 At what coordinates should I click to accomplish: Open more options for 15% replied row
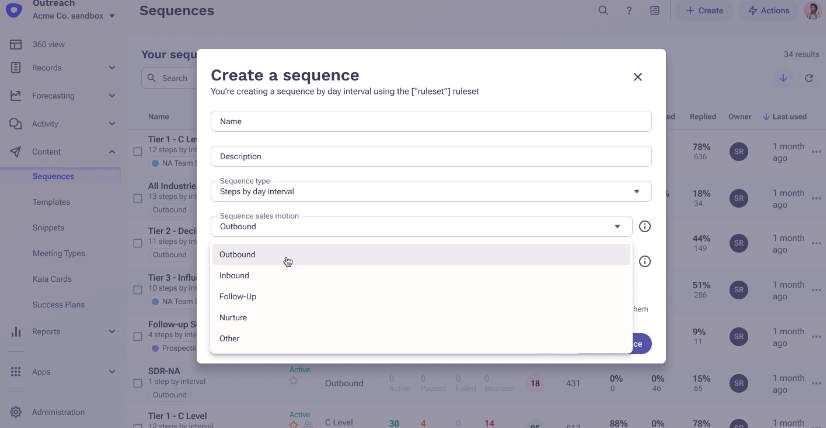point(817,383)
